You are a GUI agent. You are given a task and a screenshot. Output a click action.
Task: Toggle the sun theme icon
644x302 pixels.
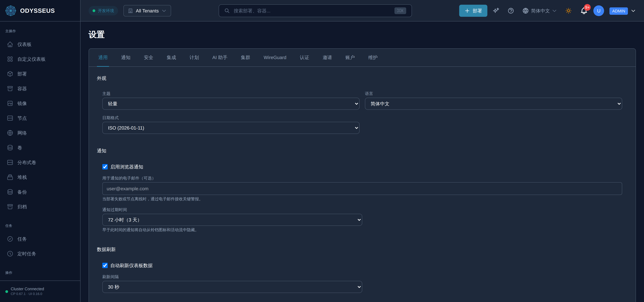click(x=569, y=11)
